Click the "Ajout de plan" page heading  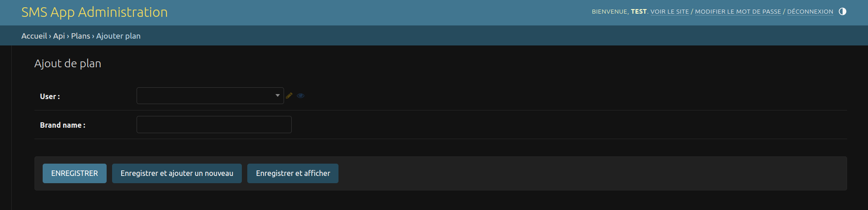(x=68, y=64)
